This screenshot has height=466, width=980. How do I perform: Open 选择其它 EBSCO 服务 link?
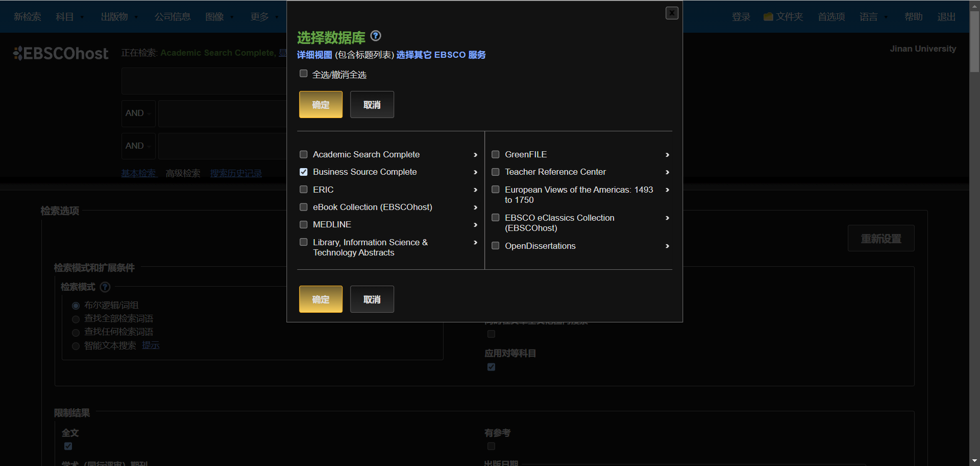click(441, 55)
